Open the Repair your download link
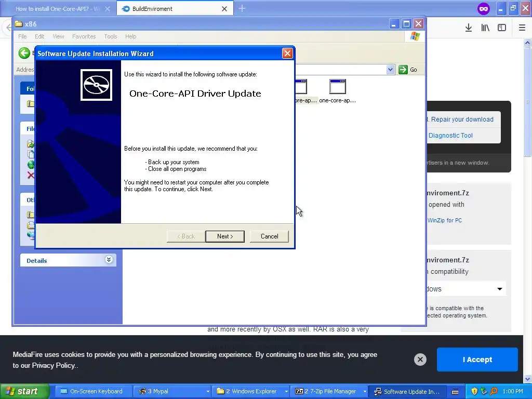The width and height of the screenshot is (532, 399). 462,119
